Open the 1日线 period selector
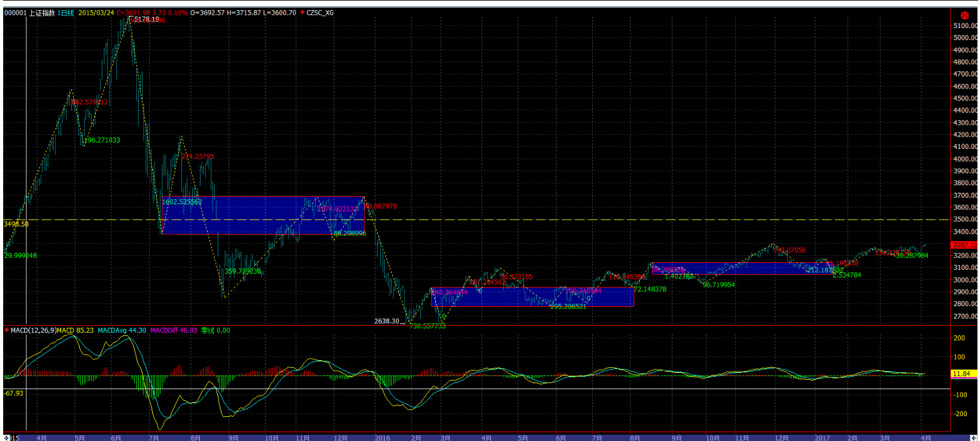The width and height of the screenshot is (980, 441). point(66,13)
